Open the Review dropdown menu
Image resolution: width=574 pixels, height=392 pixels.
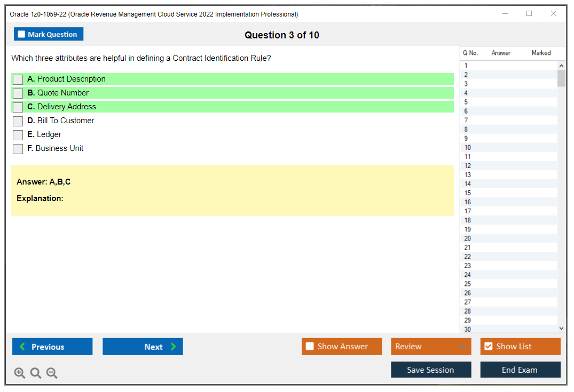pyautogui.click(x=430, y=347)
